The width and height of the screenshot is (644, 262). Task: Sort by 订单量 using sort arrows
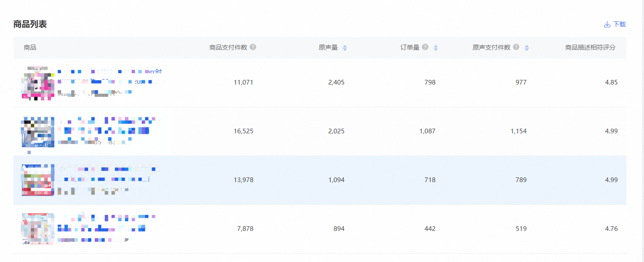(436, 48)
